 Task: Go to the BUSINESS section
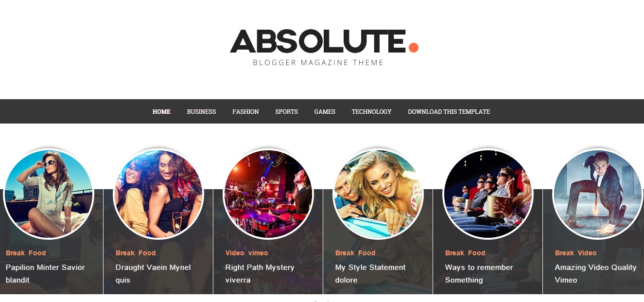pyautogui.click(x=201, y=111)
